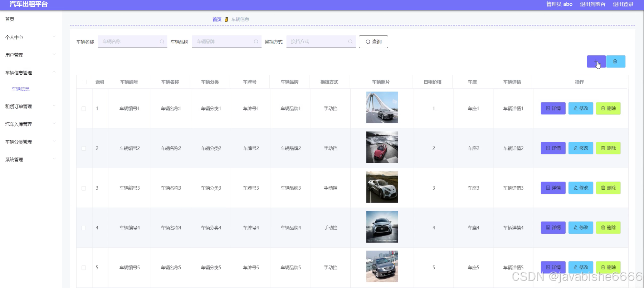Click the cell 车辆详情5
Image resolution: width=644 pixels, height=288 pixels.
tap(513, 268)
